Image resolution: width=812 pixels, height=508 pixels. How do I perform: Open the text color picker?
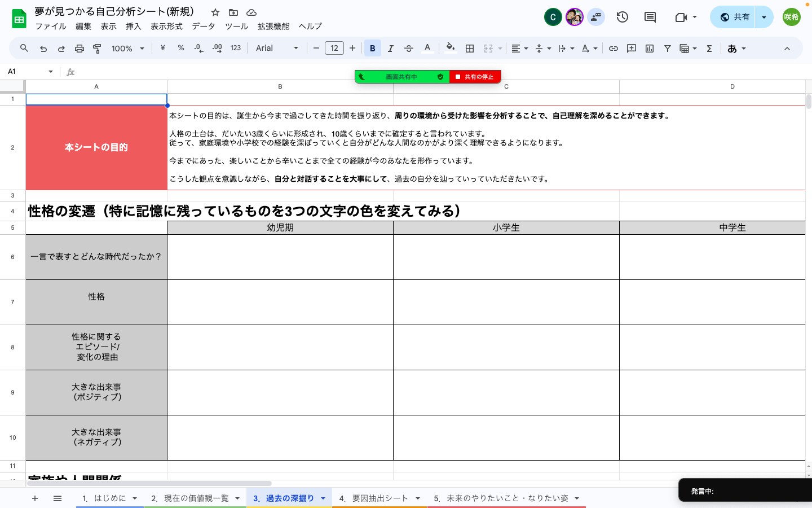tap(427, 48)
